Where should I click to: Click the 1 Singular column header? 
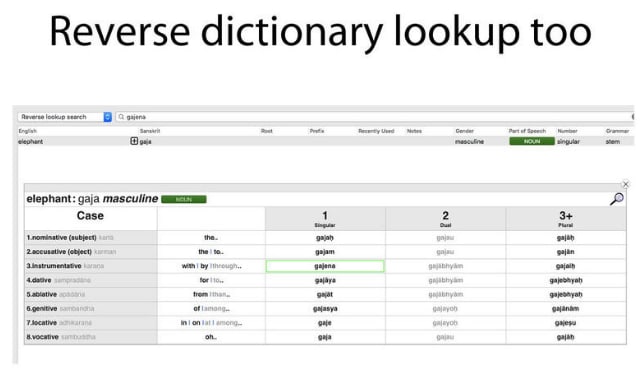pyautogui.click(x=325, y=219)
